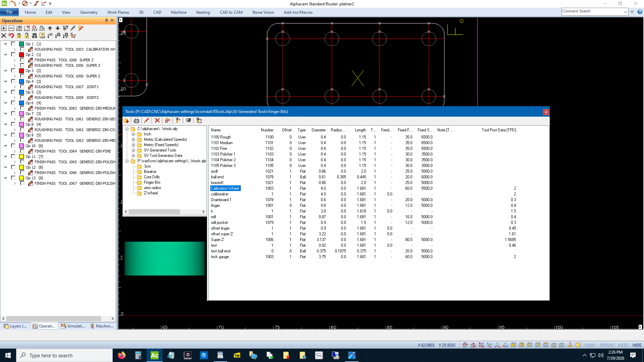Toggle checkbox for Op 2

tap(13, 54)
